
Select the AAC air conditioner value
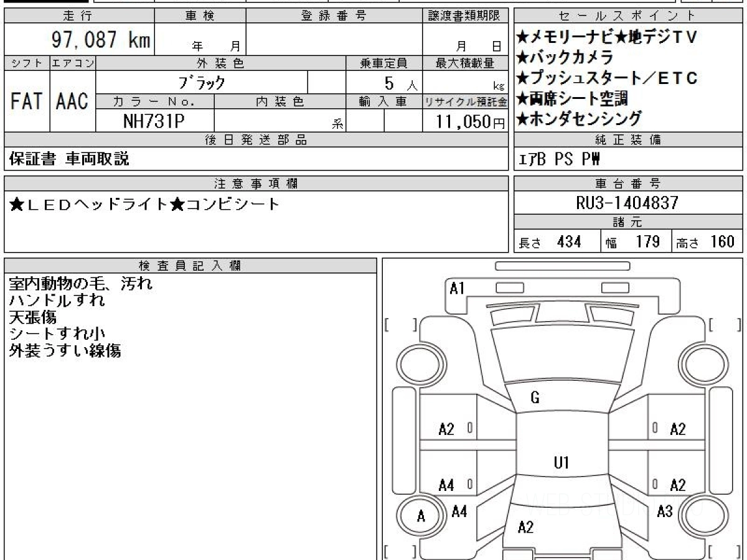(x=73, y=101)
